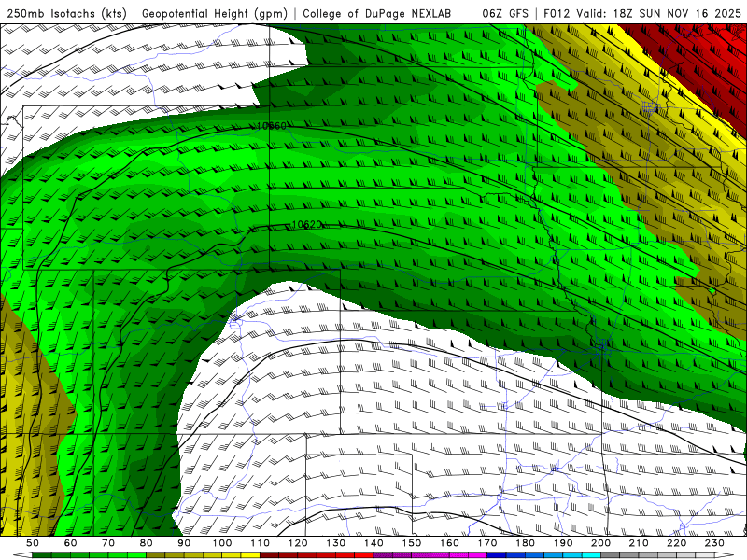Click the 60 value on the color scale
The image size is (747, 560).
click(x=70, y=543)
